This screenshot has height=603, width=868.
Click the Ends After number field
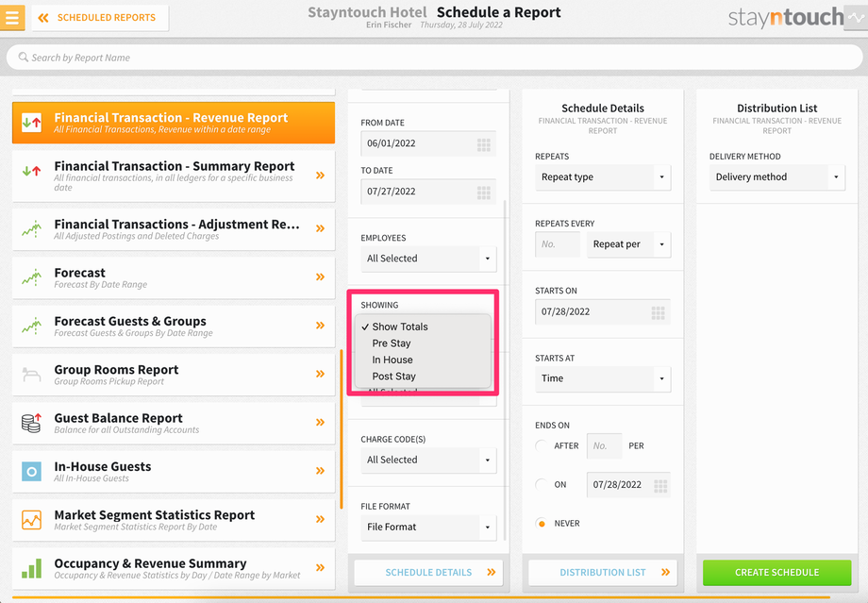[605, 445]
